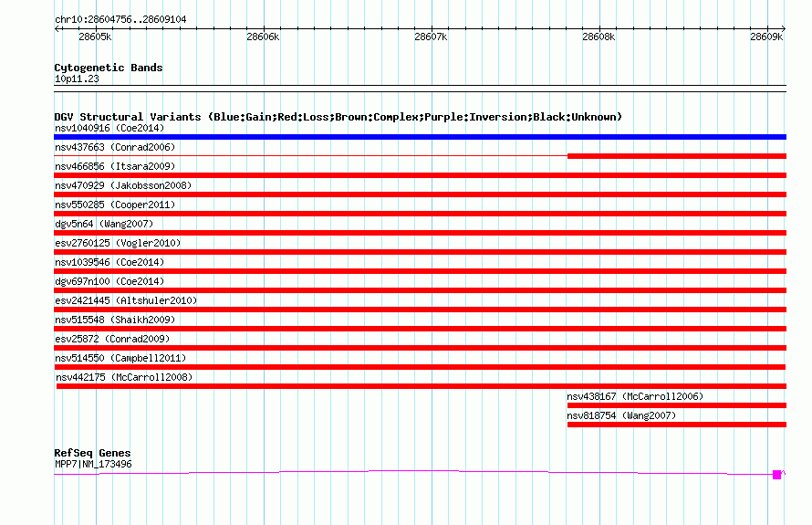Open nsv438167 (McCarroll2006) variant label
Image resolution: width=812 pixels, height=525 pixels.
pyautogui.click(x=635, y=396)
